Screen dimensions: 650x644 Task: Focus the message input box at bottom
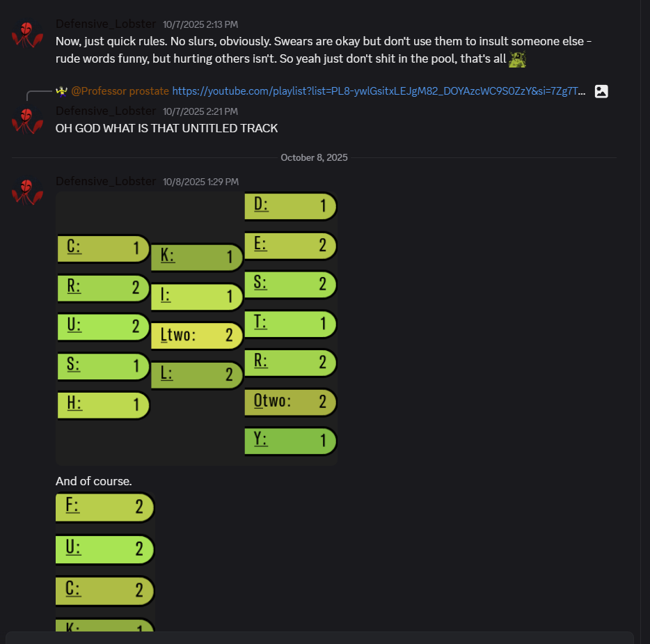click(x=320, y=638)
